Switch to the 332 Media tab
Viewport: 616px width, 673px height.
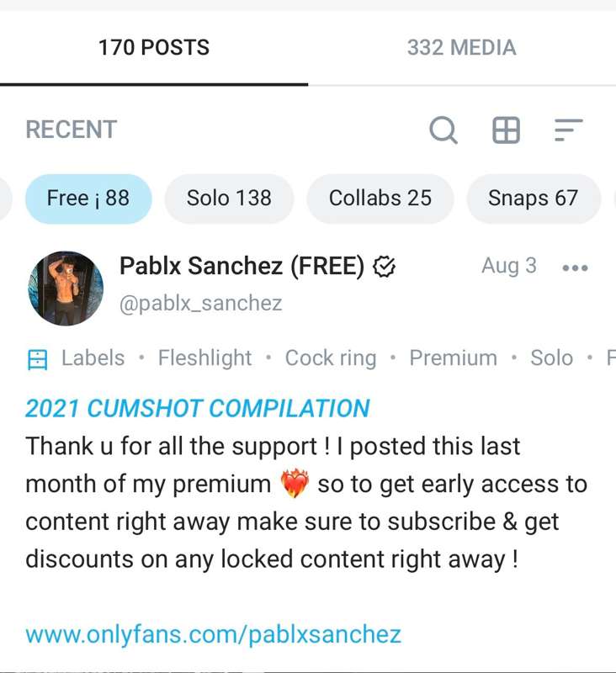click(461, 48)
